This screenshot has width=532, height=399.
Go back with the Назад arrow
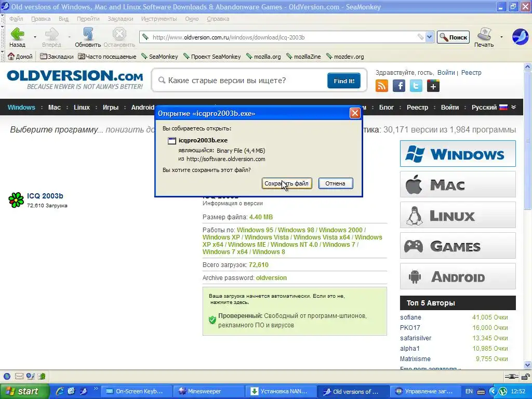pos(17,37)
